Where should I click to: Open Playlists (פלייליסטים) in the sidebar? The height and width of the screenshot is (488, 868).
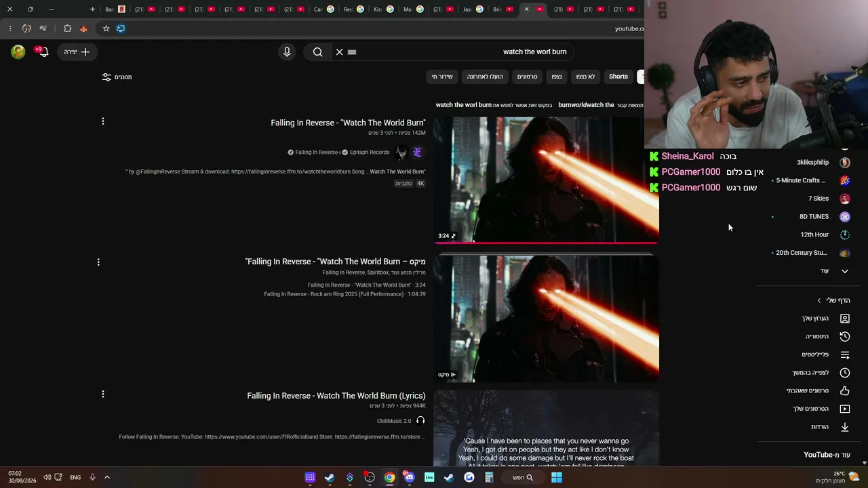point(825,354)
